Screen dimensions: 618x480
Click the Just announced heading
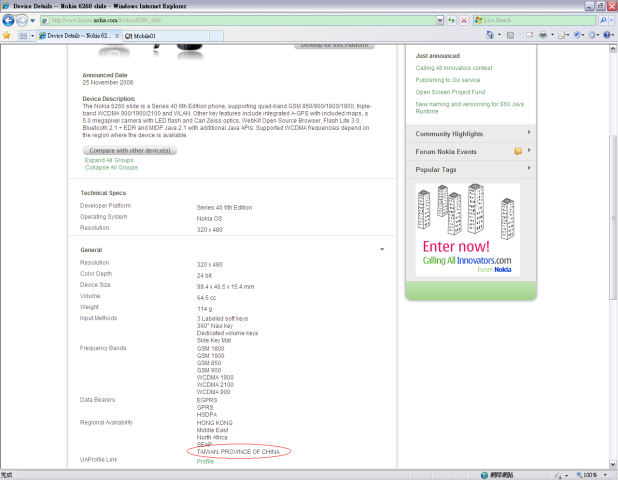437,56
